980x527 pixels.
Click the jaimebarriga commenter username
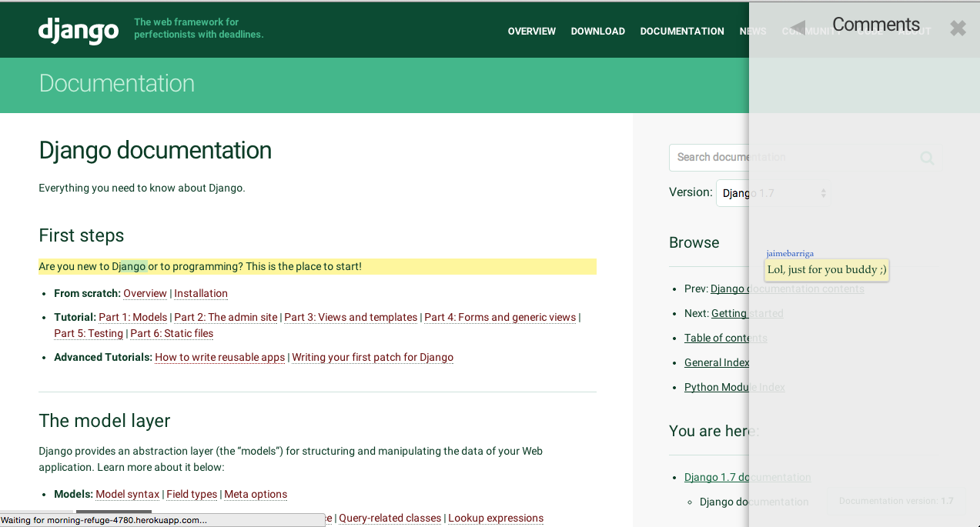tap(790, 253)
